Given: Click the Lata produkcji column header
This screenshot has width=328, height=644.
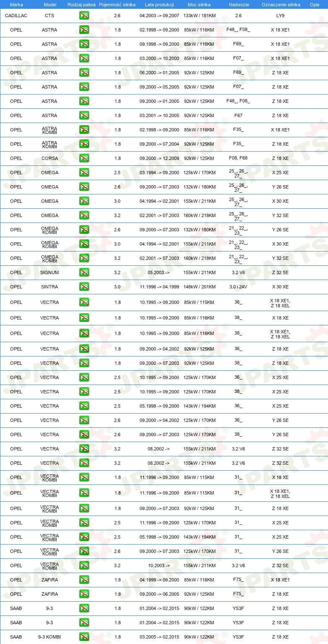Looking at the screenshot, I should click(159, 4).
